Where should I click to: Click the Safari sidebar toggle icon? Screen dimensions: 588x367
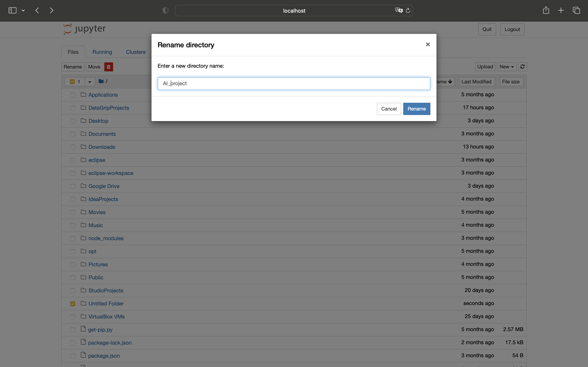(12, 10)
